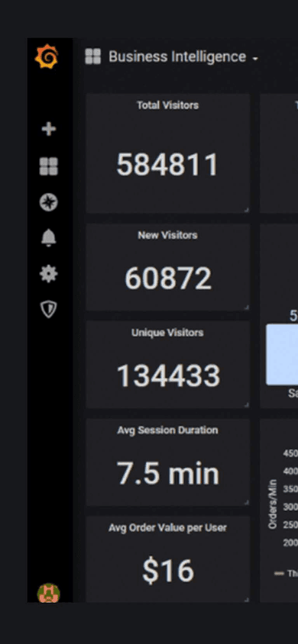
Task: Click the light blue bar in chart
Action: [x=282, y=355]
